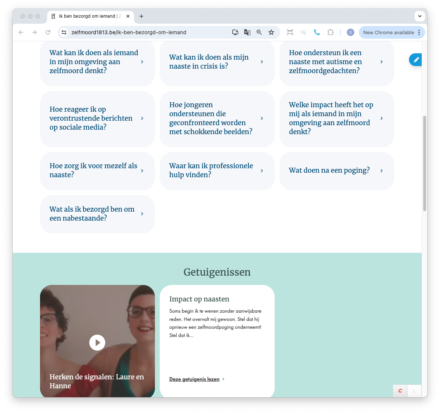Open 'Waar kan ik professionele hulp vinden?'
Screen dimensions: 440x413
pyautogui.click(x=217, y=170)
